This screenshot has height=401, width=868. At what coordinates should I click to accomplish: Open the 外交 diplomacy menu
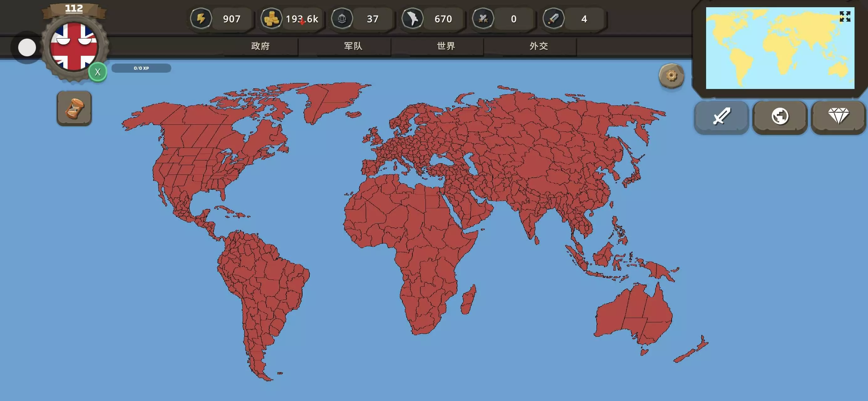tap(539, 46)
